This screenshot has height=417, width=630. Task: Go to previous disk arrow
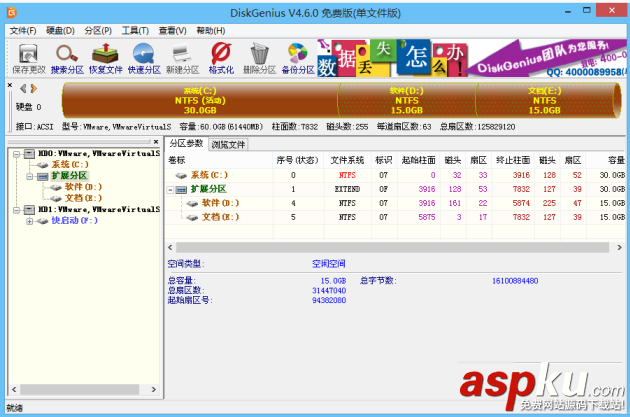coord(23,88)
